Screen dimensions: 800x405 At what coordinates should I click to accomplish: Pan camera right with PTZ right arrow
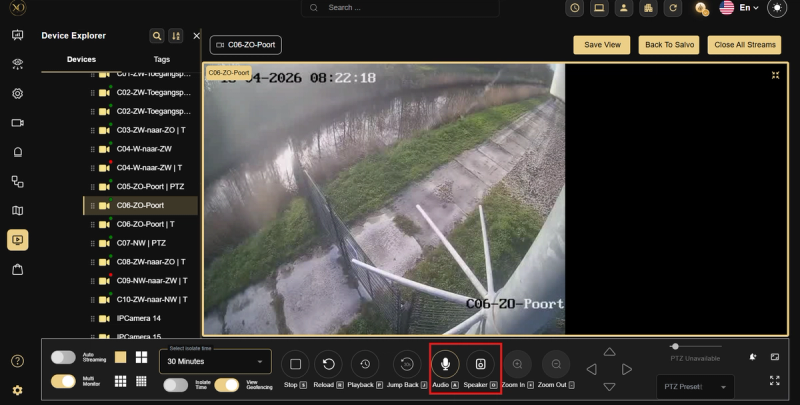coord(627,369)
